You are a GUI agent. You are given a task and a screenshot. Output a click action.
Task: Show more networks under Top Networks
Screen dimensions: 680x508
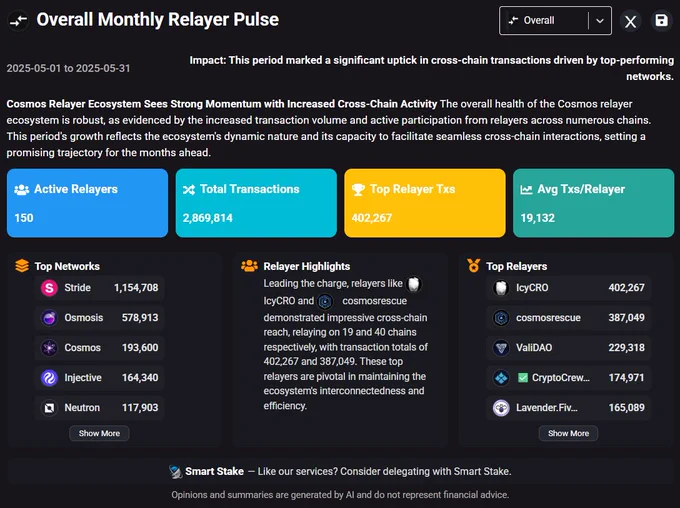click(99, 433)
